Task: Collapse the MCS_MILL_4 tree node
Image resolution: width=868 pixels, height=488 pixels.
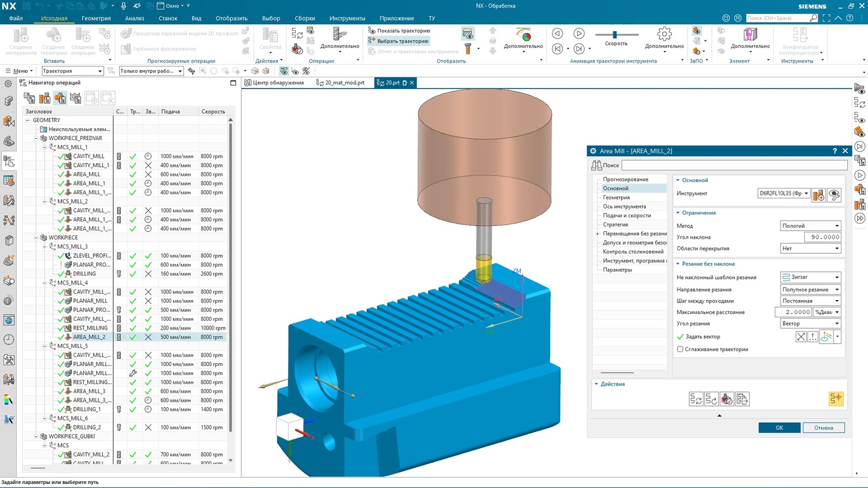Action: [45, 283]
